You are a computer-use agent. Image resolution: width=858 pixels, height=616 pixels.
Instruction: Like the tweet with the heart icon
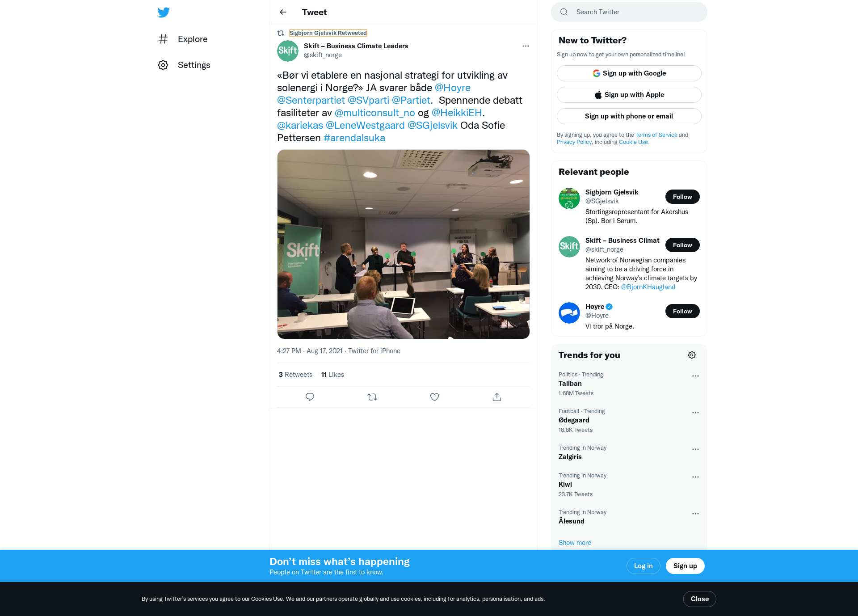(x=434, y=397)
